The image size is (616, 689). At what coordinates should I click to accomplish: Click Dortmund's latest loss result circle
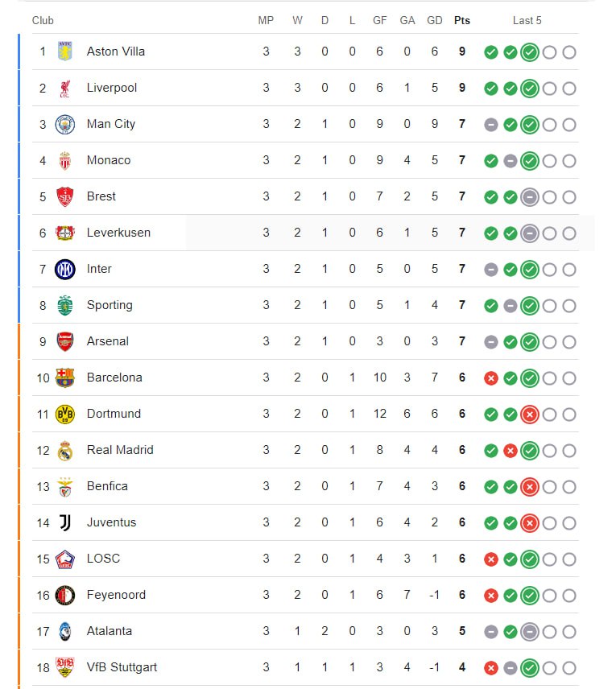point(530,415)
